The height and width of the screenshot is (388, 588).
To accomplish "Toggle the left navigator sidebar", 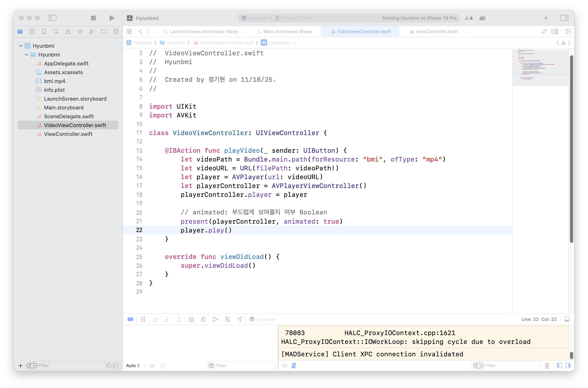I will point(52,18).
